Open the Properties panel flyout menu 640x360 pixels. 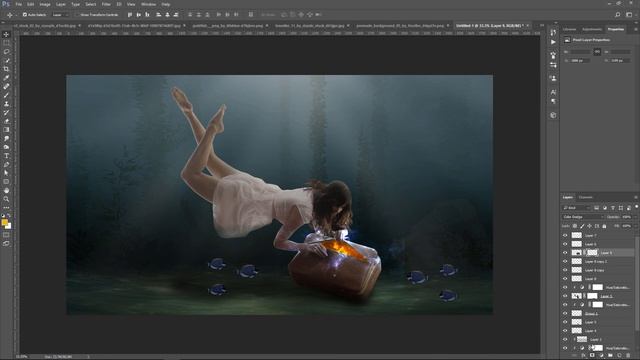(636, 29)
